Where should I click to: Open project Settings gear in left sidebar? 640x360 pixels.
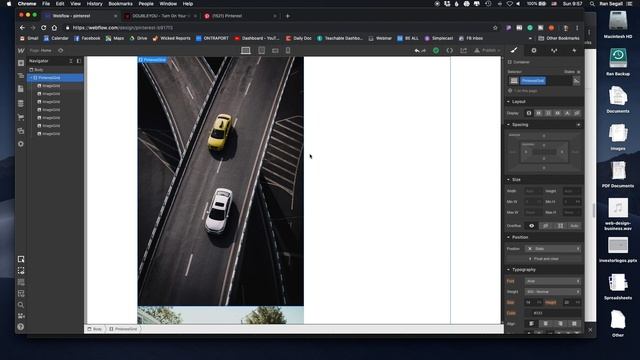21,144
